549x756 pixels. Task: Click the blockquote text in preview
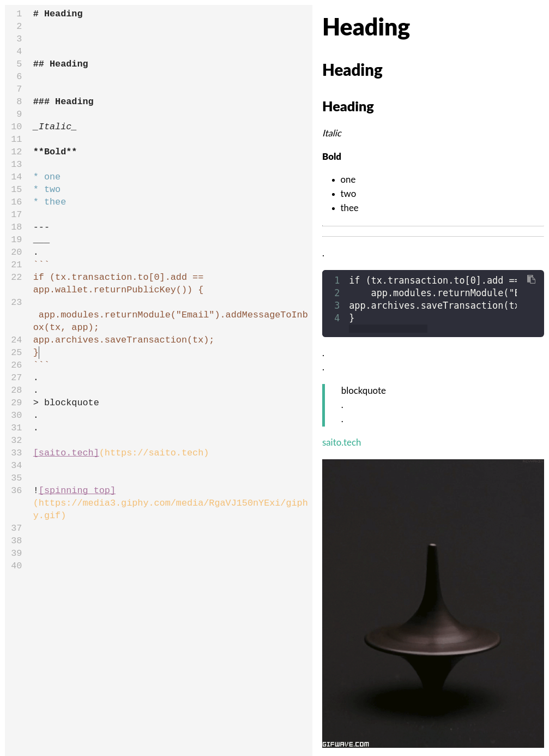(x=363, y=391)
